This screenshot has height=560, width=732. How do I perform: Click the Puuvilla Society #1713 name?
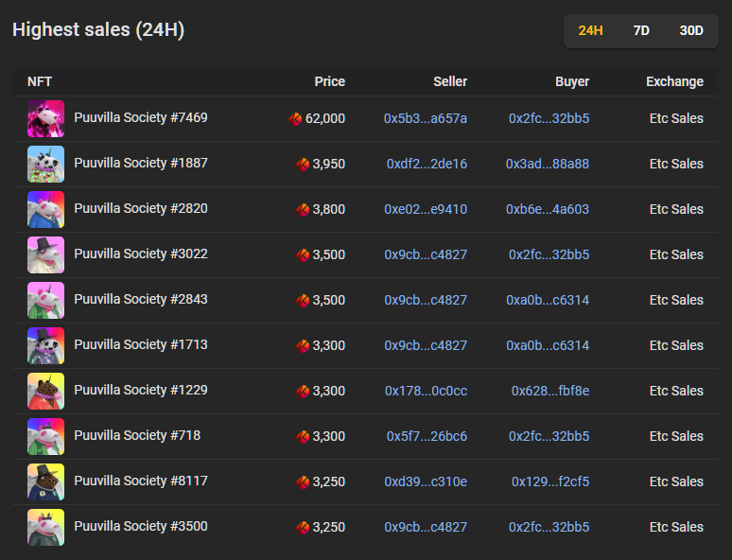141,344
